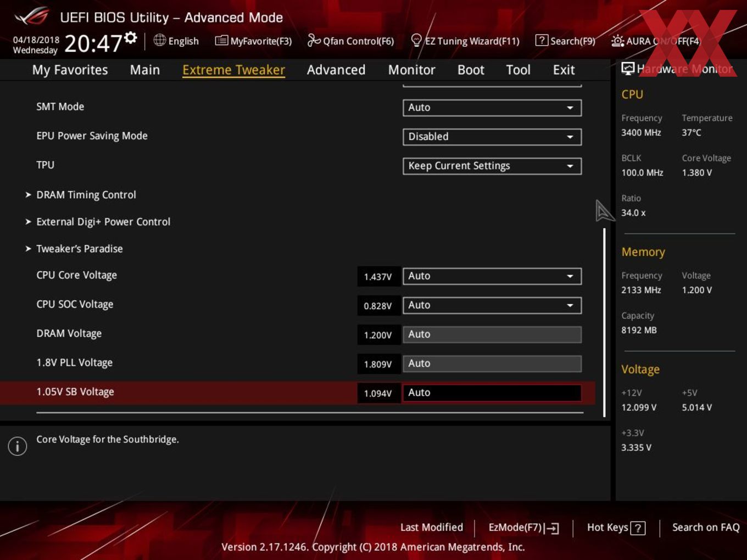Open the CPU Core Voltage dropdown
747x560 pixels.
coord(492,276)
